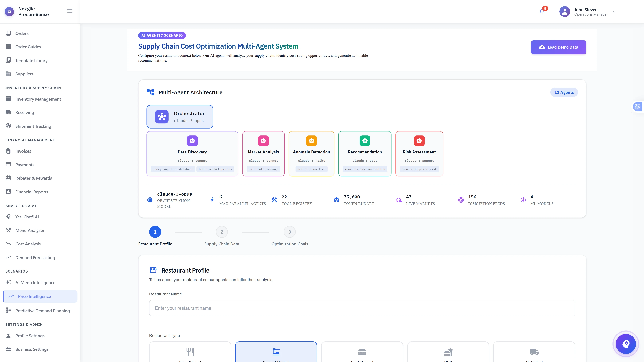Select the Inventory Management icon
The height and width of the screenshot is (362, 644).
[9, 99]
